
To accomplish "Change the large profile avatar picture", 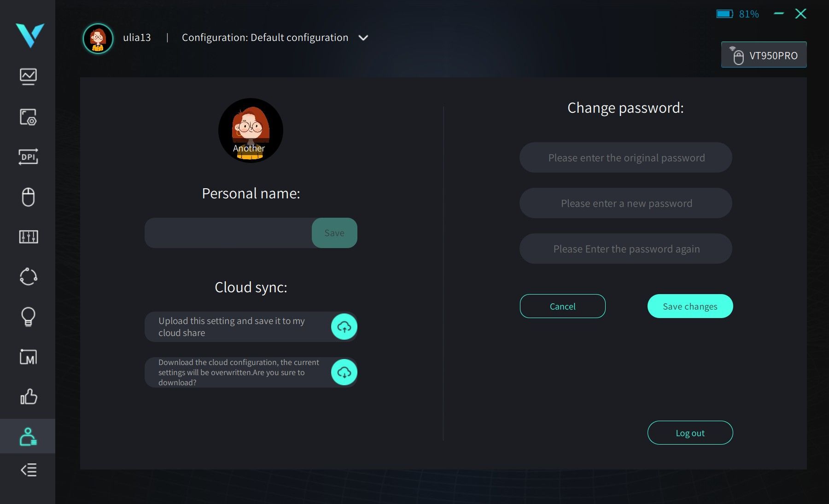I will tap(251, 130).
